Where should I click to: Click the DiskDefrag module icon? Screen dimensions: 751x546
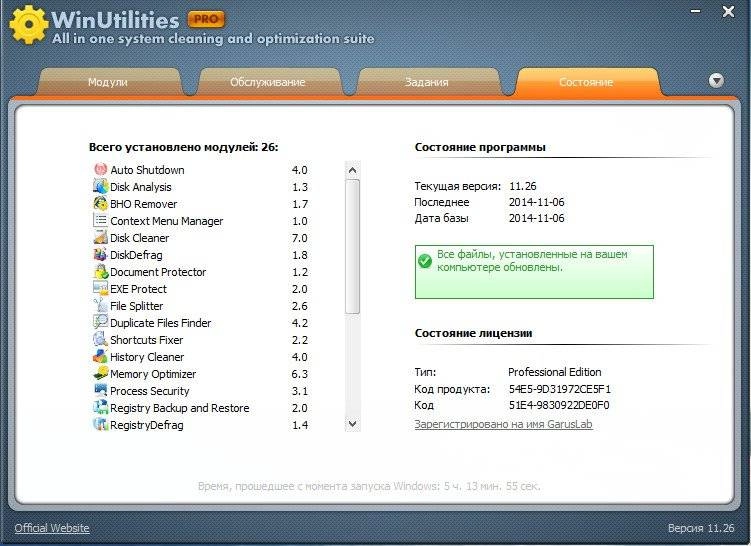point(100,254)
